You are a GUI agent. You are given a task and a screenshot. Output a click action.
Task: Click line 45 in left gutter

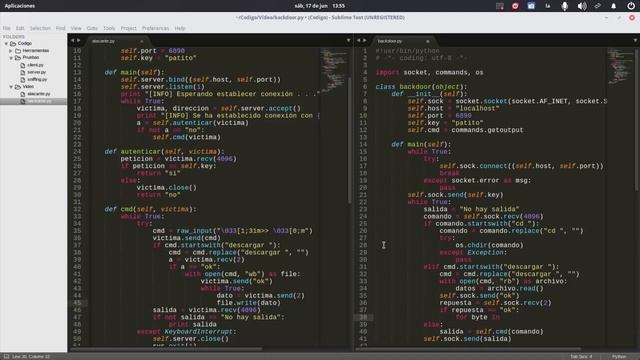coord(77,303)
